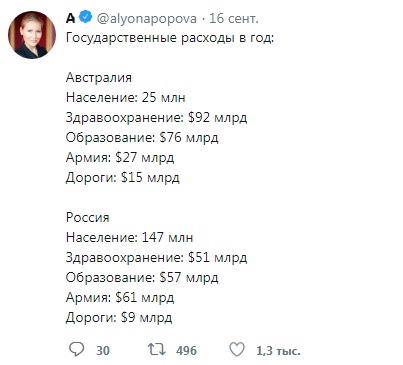Retweet this post using the arrows icon
The width and height of the screenshot is (403, 365).
point(156,349)
